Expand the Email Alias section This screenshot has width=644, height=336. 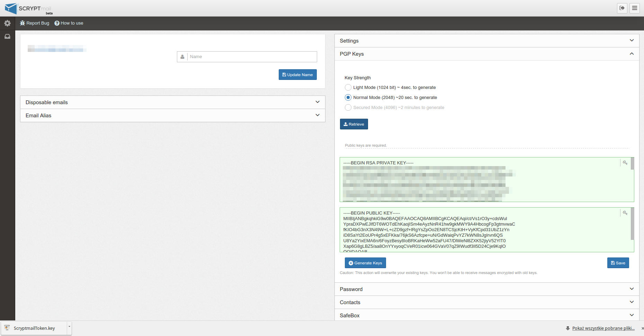pos(173,116)
